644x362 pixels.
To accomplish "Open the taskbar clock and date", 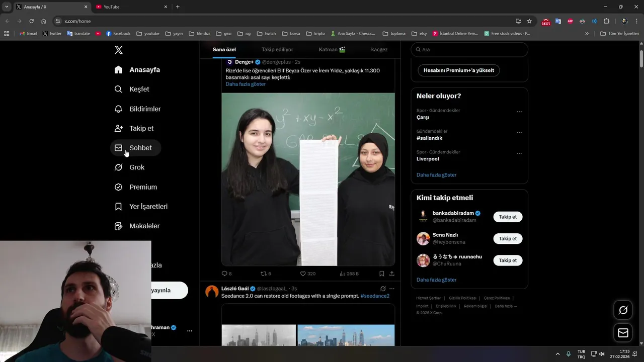I will [x=620, y=354].
